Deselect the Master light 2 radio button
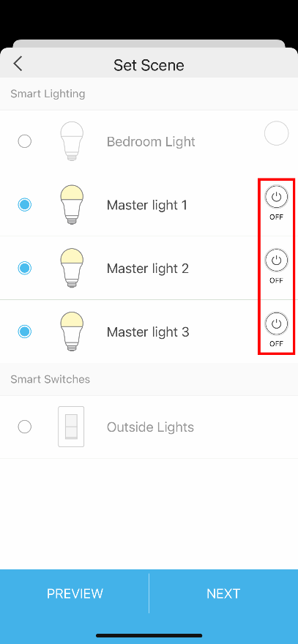The height and width of the screenshot is (644, 298). coord(25,268)
